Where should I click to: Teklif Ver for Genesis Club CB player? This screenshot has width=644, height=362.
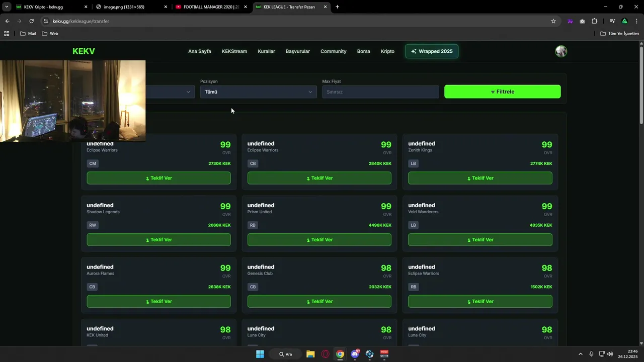[319, 301]
